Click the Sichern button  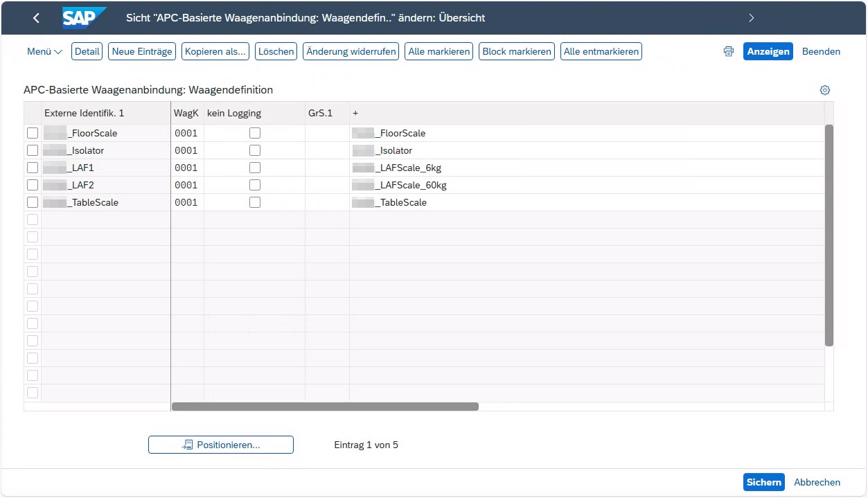763,482
